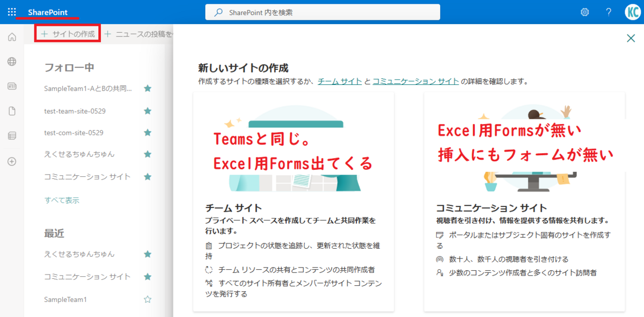Close the new site creation panel
Image resolution: width=644 pixels, height=317 pixels.
click(631, 38)
